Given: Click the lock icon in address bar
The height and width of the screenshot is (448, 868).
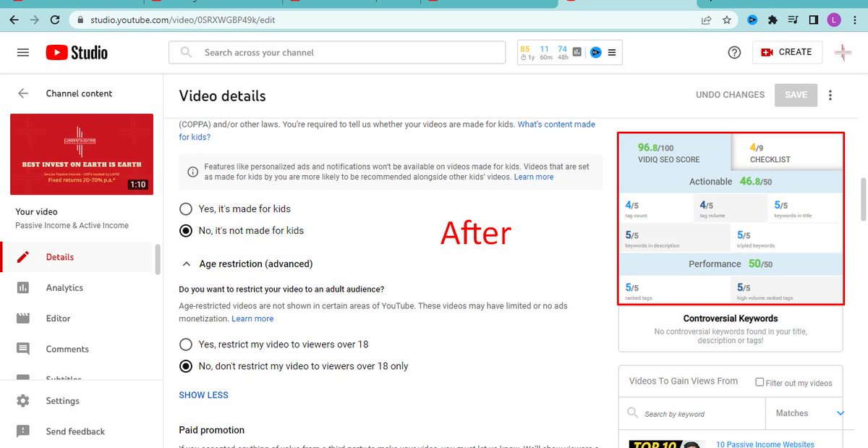Looking at the screenshot, I should (80, 20).
